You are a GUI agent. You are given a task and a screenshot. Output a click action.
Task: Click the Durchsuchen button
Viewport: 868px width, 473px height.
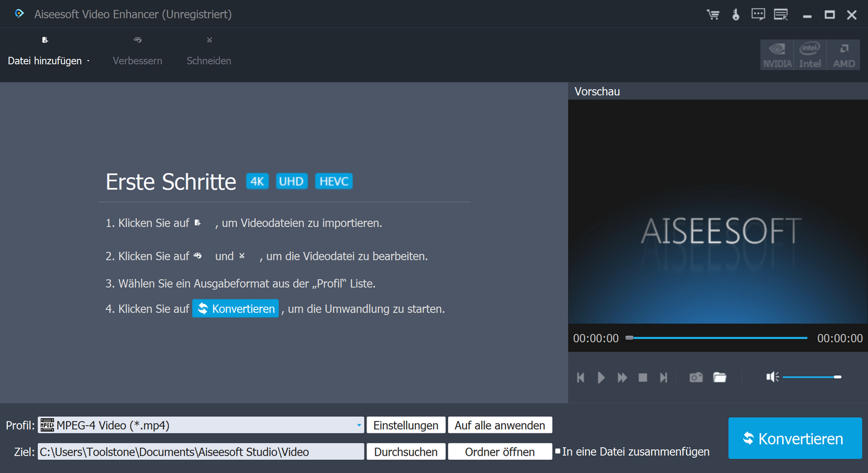coord(406,452)
